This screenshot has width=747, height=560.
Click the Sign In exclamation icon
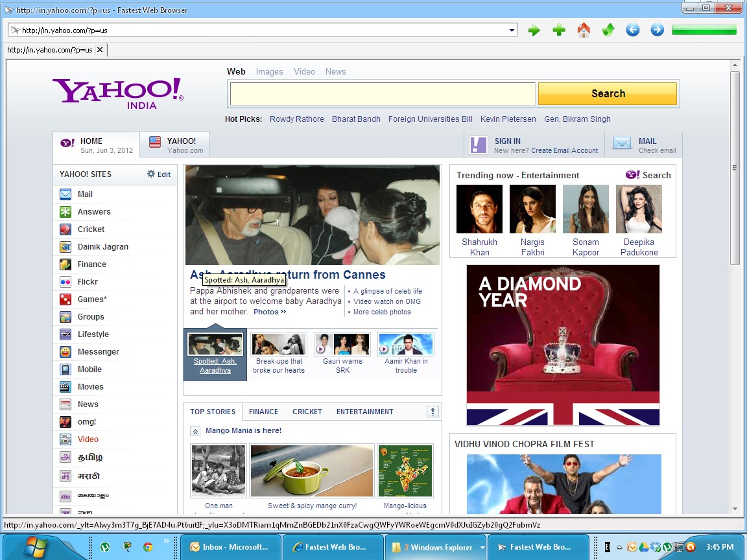pos(479,145)
